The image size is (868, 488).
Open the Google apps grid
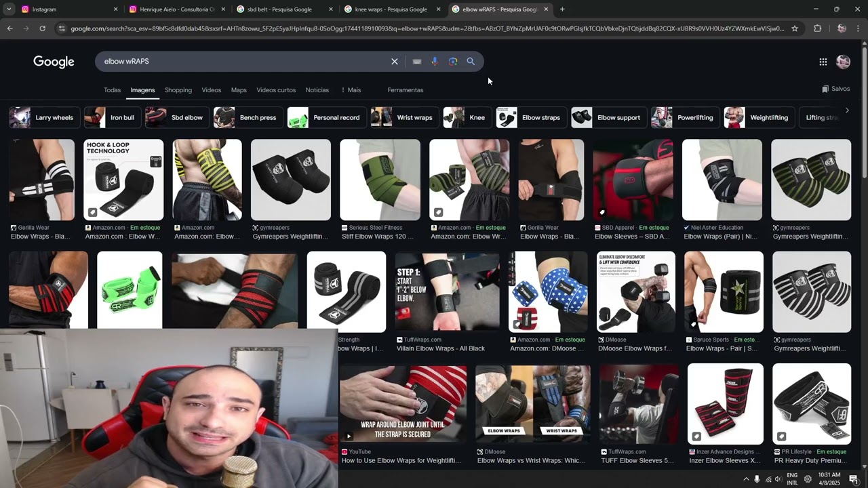[x=823, y=62]
